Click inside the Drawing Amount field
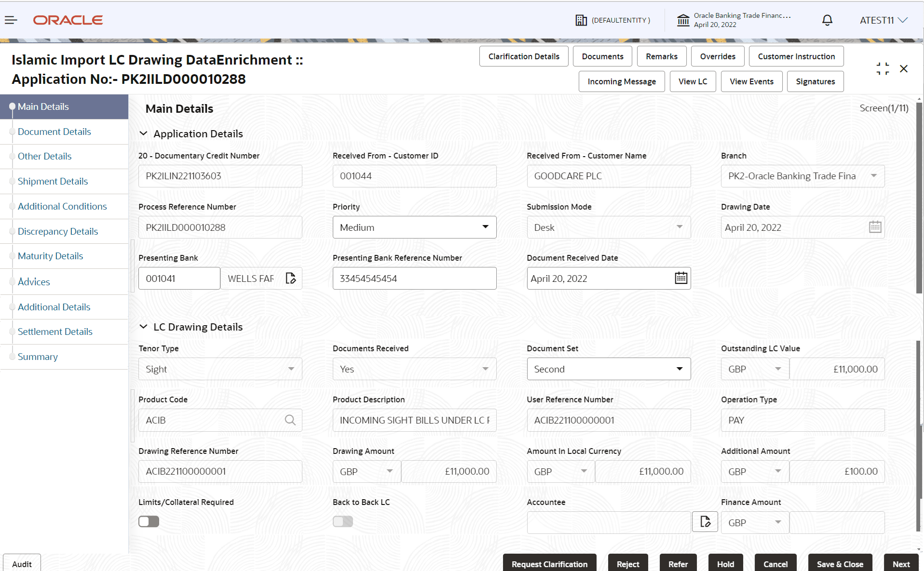 tap(448, 471)
